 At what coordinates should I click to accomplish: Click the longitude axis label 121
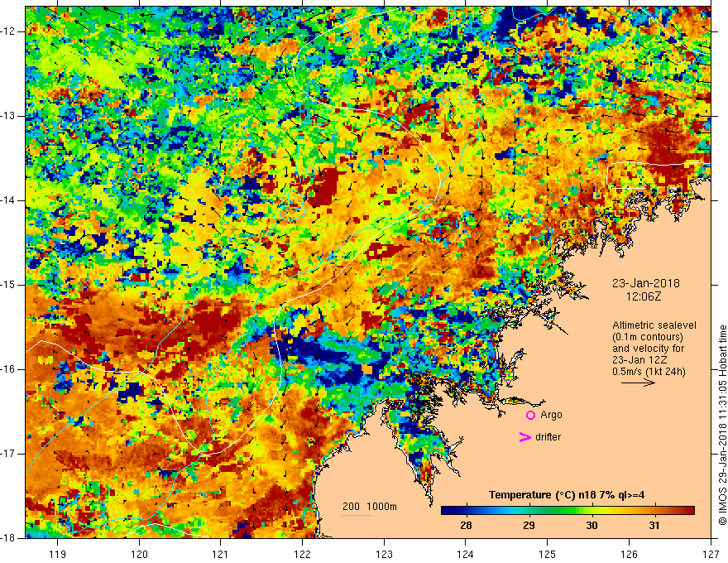(221, 554)
